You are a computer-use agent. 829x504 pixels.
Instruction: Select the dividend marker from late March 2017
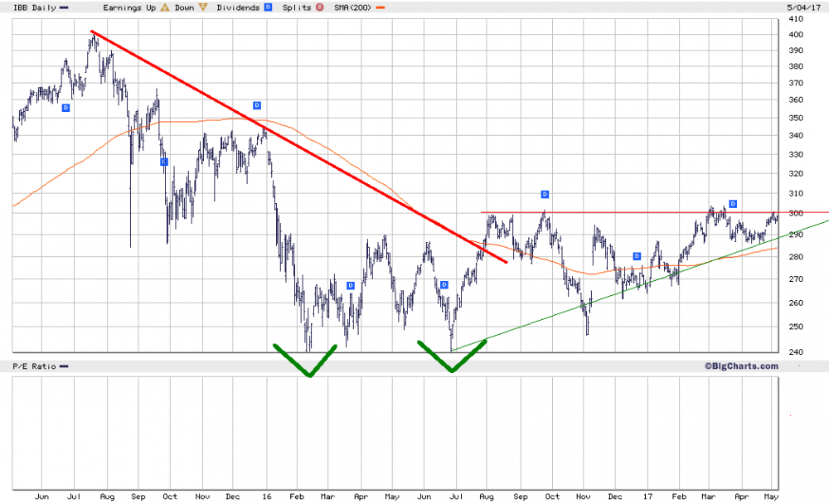(x=733, y=204)
